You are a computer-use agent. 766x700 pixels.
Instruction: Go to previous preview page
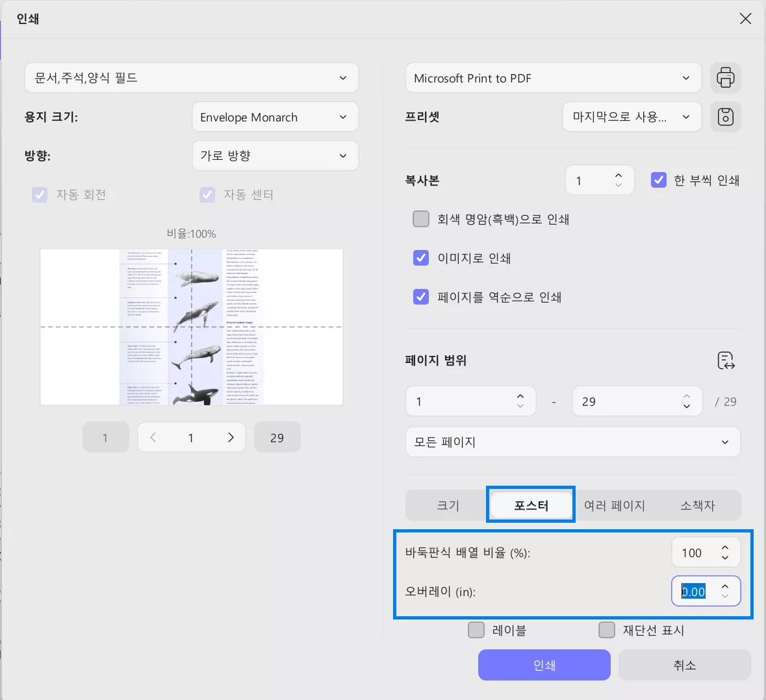[x=153, y=437]
